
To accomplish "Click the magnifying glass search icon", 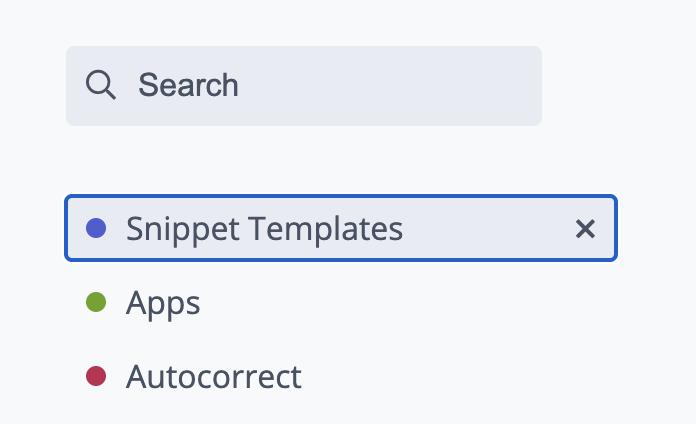I will click(101, 84).
